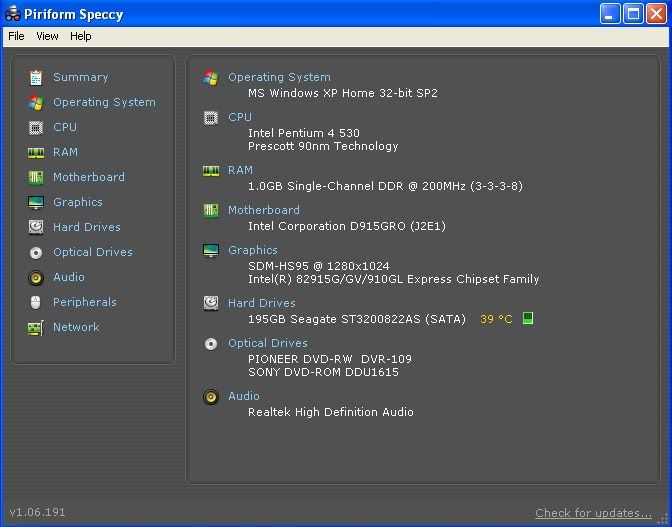Click Hard Drives heading in summary panel
Image resolution: width=672 pixels, height=527 pixels.
(x=261, y=303)
